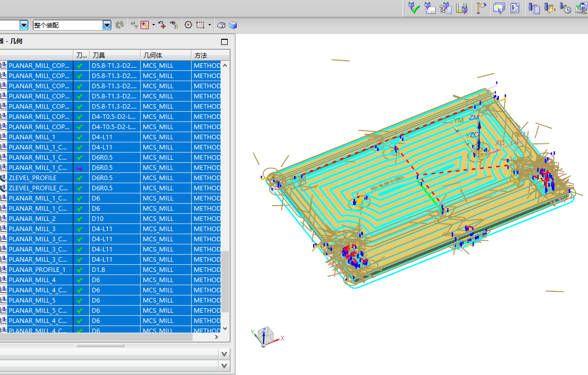This screenshot has height=375, width=588.
Task: Click the verify tool path icon
Action: [414, 8]
